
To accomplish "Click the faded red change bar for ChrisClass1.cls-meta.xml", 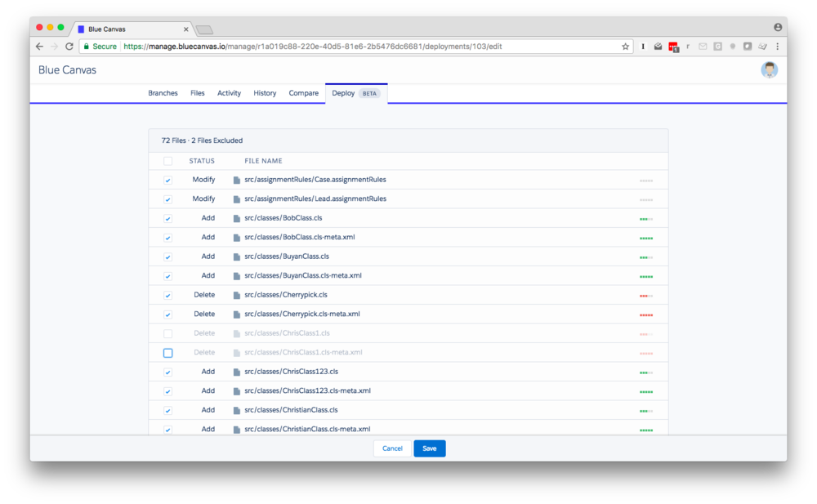I will pos(646,354).
